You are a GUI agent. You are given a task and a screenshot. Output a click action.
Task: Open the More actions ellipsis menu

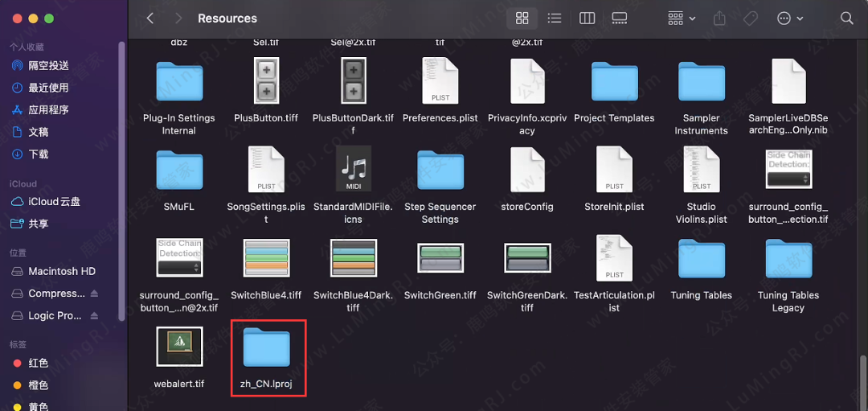coord(790,18)
